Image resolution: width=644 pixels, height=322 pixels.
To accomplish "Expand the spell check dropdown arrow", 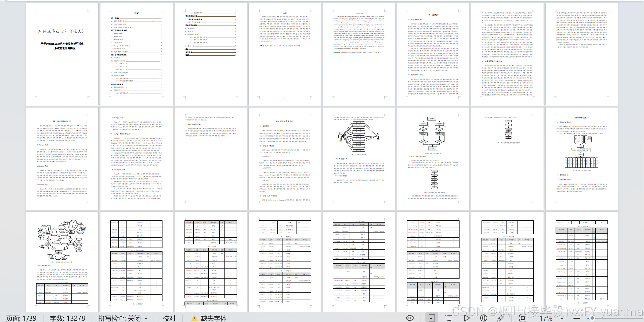I will point(146,319).
